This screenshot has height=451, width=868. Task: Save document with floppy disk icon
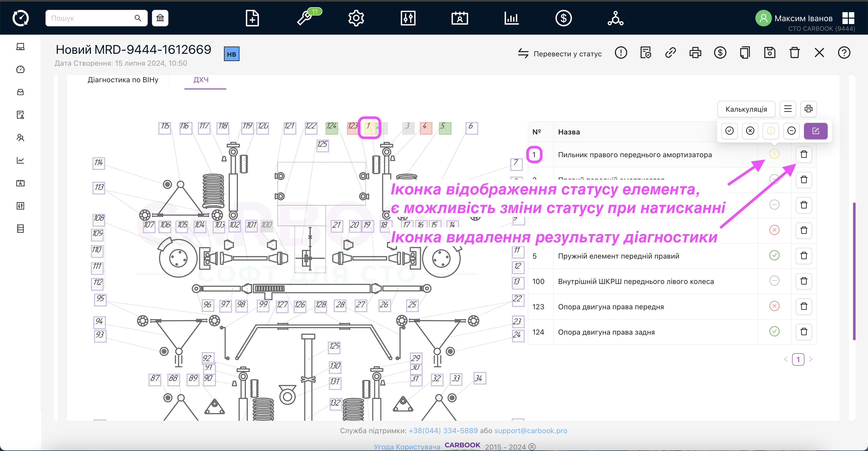click(770, 52)
